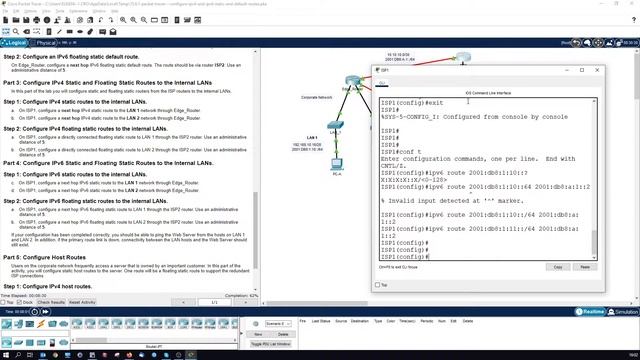Pick the Draw Ellipse tool
Screen dimensions: 640x360
click(x=80, y=31)
